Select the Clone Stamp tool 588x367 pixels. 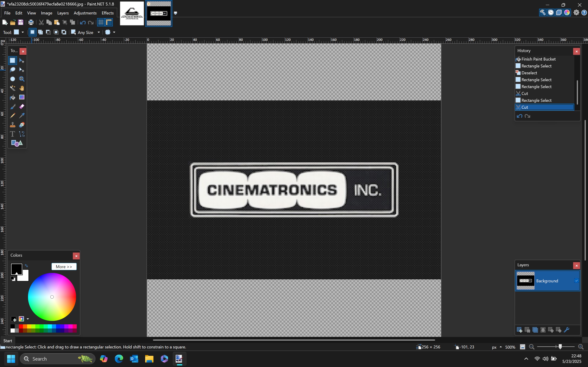[12, 125]
